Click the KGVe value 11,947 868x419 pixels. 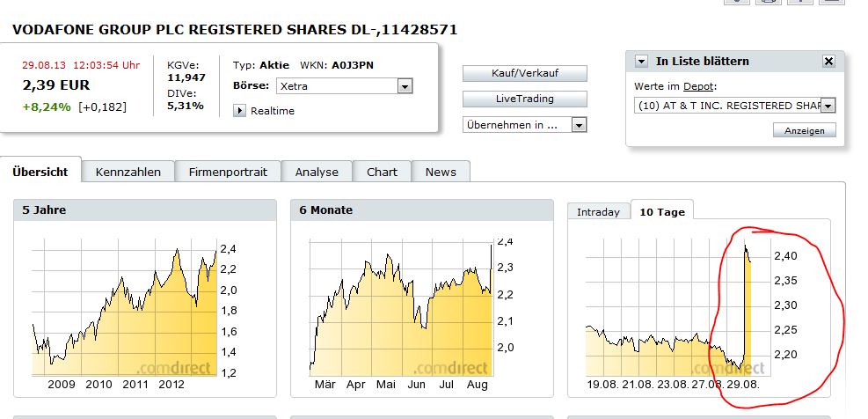pyautogui.click(x=186, y=77)
